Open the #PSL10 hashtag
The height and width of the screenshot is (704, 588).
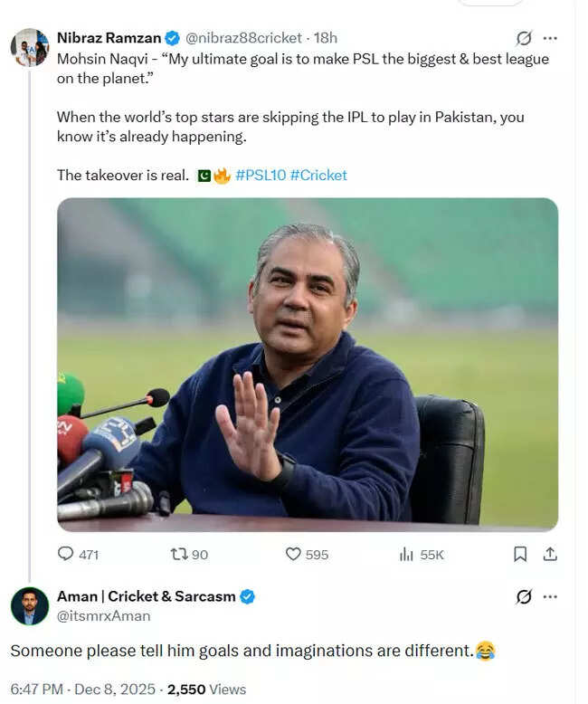point(261,175)
